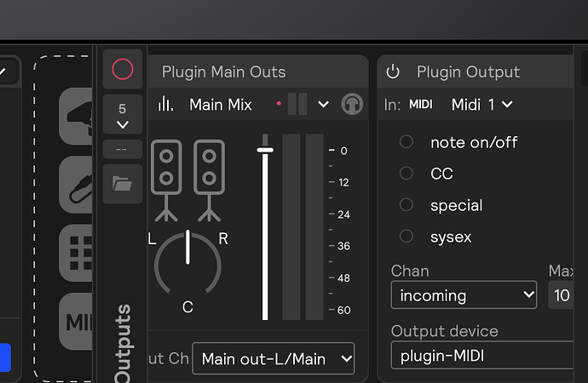
Task: Open the Midi 1 input dropdown
Action: 482,105
